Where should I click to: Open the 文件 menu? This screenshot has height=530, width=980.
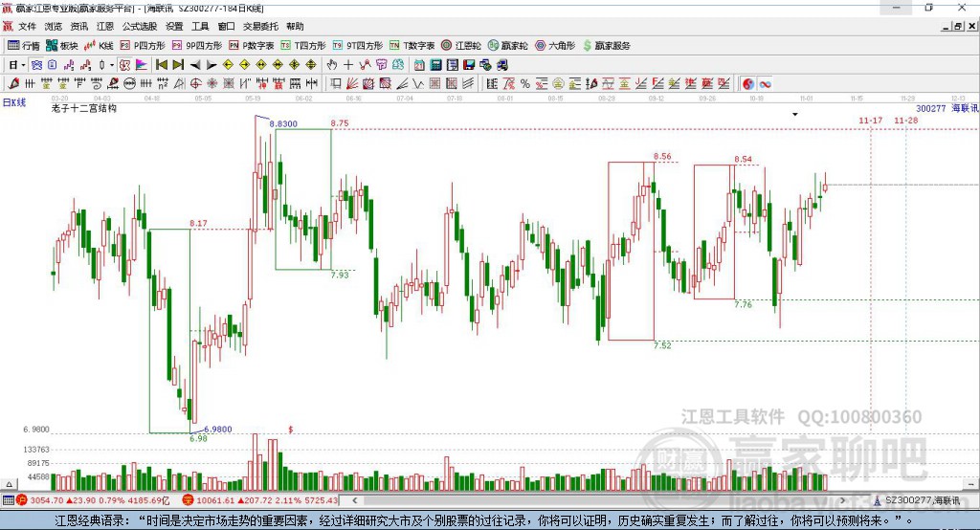click(27, 26)
